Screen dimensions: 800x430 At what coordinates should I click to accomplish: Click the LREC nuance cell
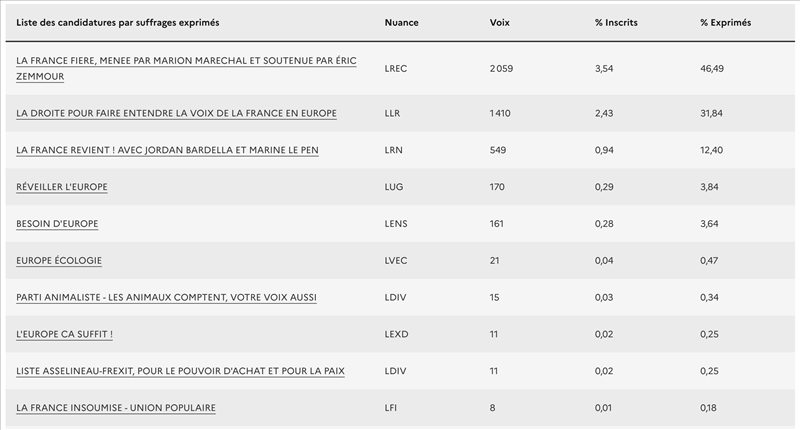point(396,68)
